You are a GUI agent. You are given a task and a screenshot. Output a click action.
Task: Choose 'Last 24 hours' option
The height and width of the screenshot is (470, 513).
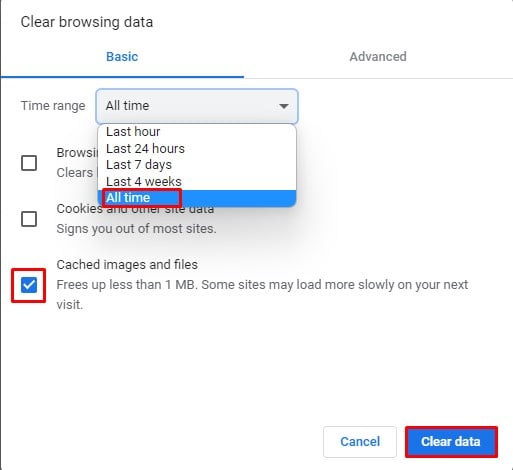pyautogui.click(x=197, y=149)
